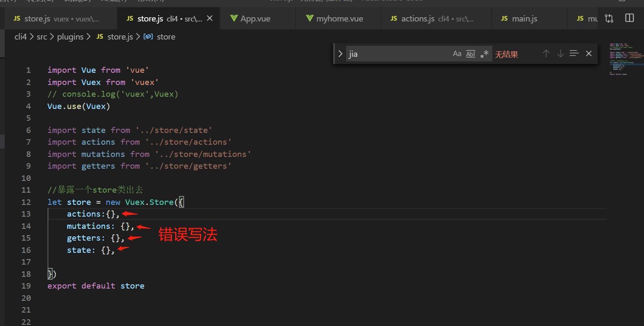The height and width of the screenshot is (326, 644).
Task: Enable regular expression search
Action: click(x=485, y=54)
